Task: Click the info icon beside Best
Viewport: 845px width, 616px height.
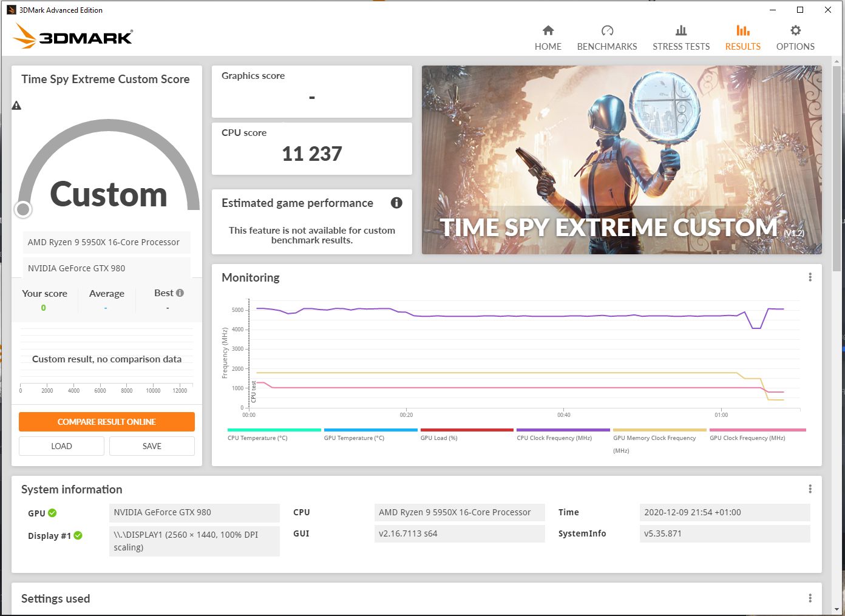Action: click(x=180, y=293)
